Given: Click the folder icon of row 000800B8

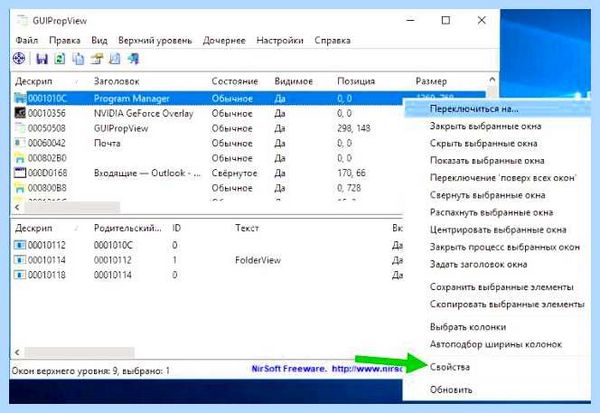Looking at the screenshot, I should pos(20,188).
